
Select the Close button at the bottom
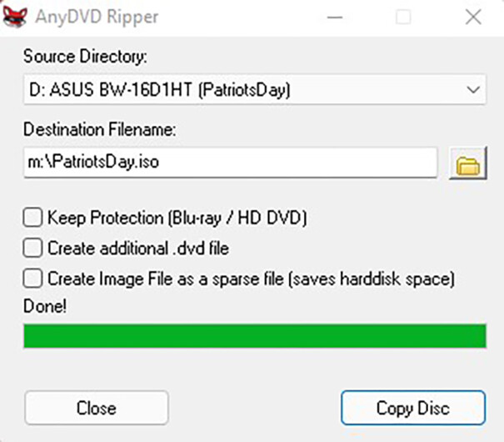pos(97,408)
